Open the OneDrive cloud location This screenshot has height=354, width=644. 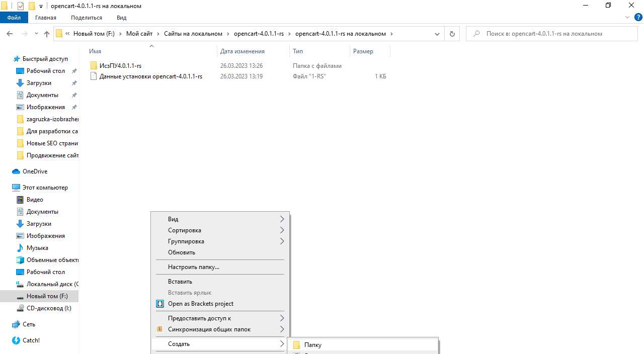pos(35,171)
